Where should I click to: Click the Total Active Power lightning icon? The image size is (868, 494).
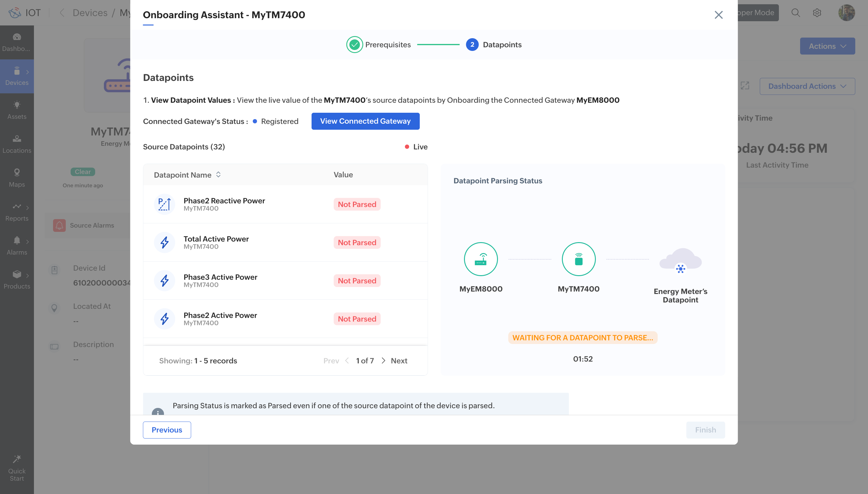[165, 242]
